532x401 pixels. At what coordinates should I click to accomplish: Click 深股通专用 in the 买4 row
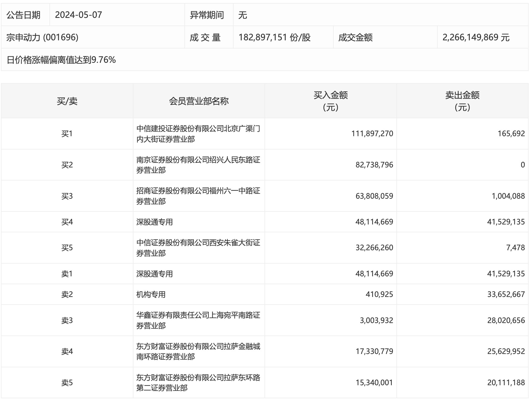point(154,222)
